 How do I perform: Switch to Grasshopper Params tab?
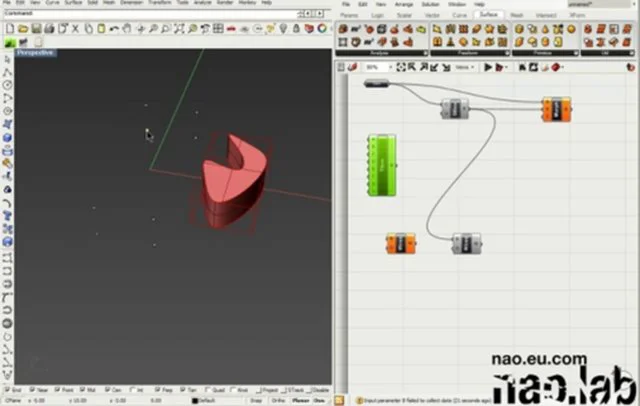[x=349, y=15]
